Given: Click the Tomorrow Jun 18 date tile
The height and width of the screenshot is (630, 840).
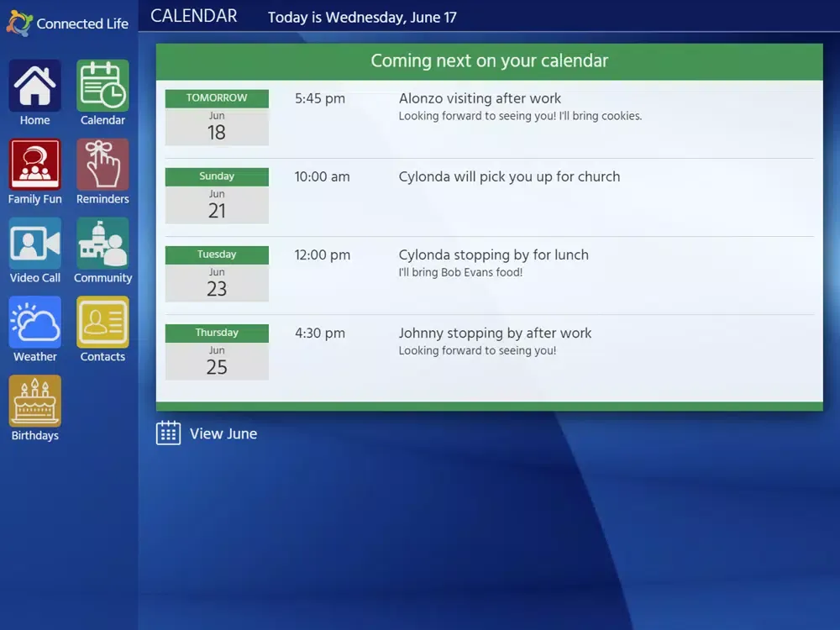Looking at the screenshot, I should click(217, 118).
